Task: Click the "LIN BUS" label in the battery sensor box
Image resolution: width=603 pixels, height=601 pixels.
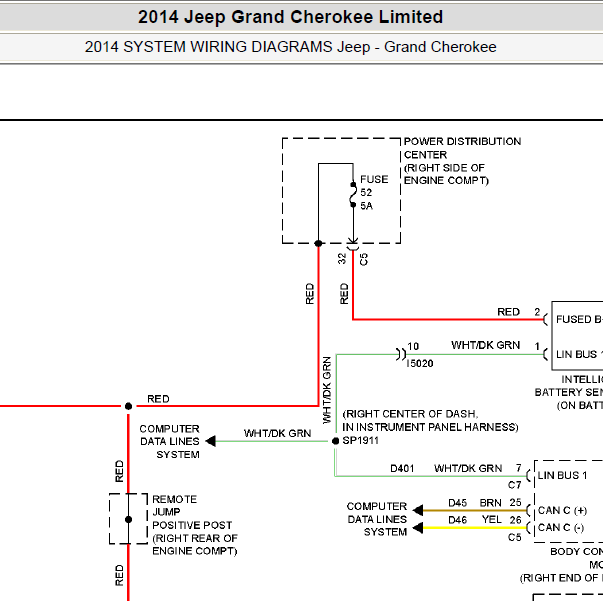Action: point(579,354)
